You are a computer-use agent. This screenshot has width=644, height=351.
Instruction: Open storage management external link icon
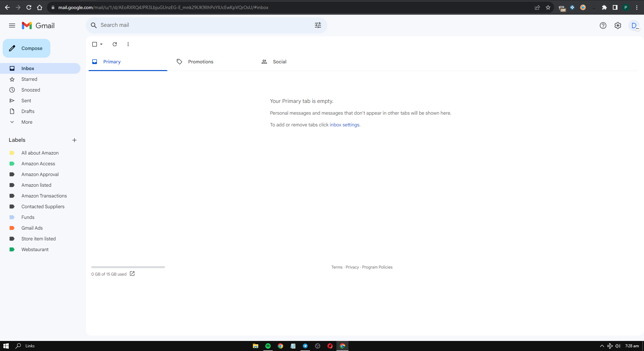pos(132,274)
